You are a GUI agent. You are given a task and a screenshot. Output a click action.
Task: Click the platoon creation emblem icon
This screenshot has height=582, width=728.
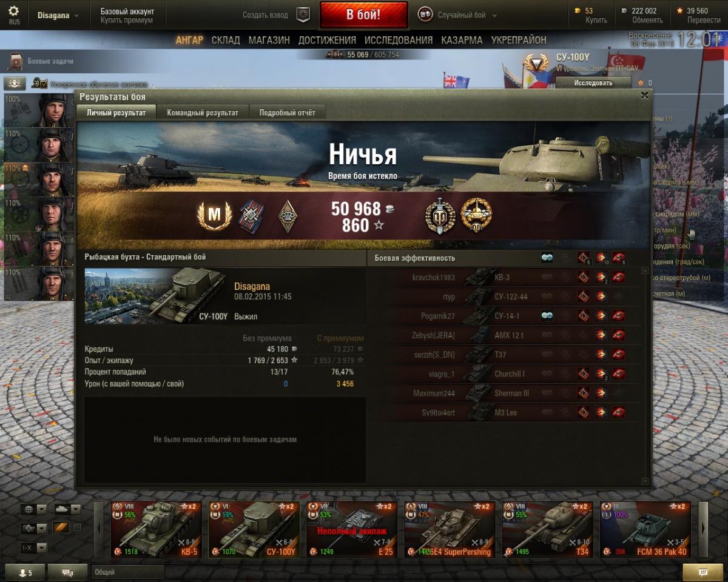pyautogui.click(x=303, y=15)
